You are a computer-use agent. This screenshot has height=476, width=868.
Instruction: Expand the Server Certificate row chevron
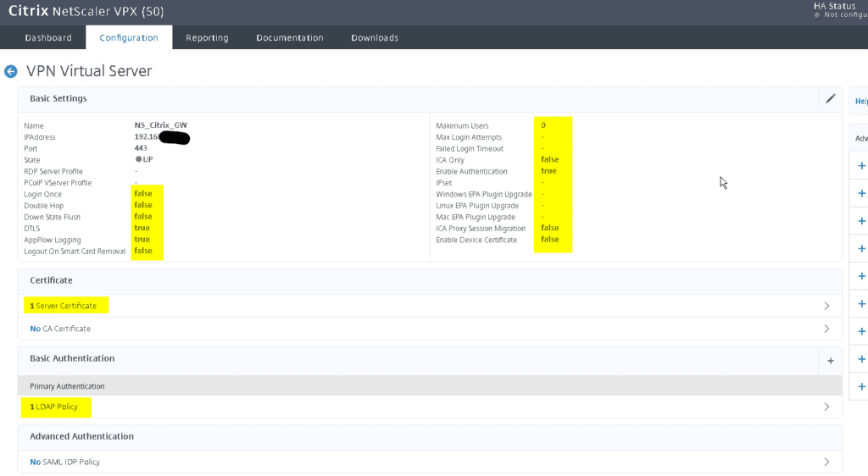coord(826,306)
